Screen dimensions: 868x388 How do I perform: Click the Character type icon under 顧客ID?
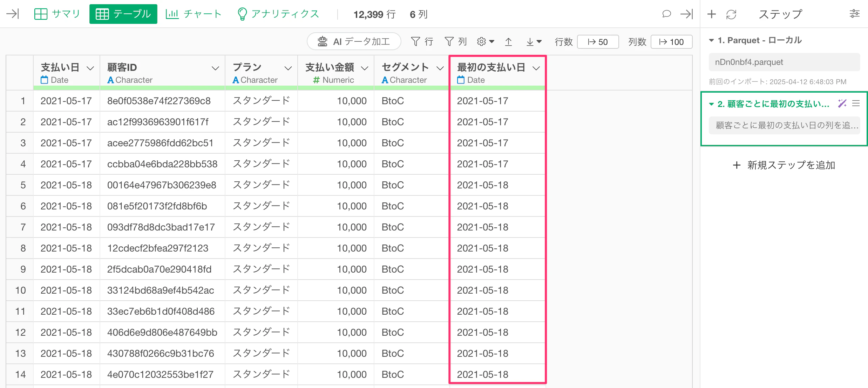pyautogui.click(x=110, y=80)
